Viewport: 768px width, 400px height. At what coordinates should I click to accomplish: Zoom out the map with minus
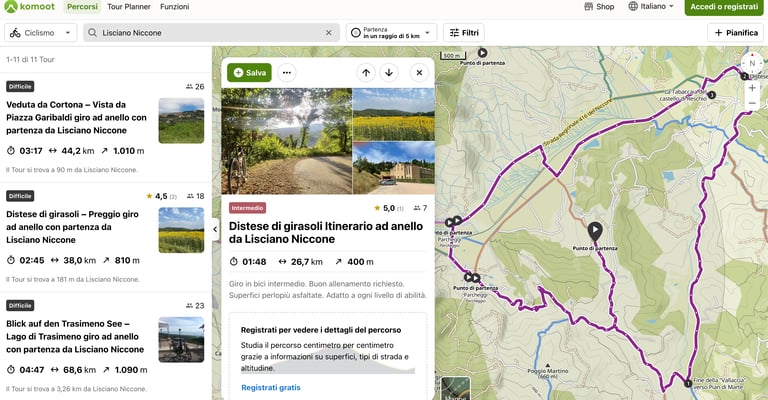coord(752,103)
